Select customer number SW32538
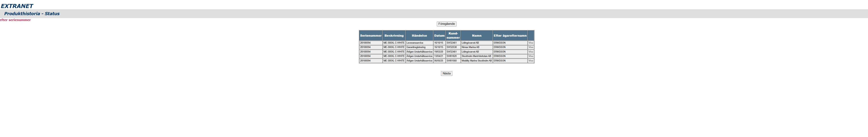 453,47
